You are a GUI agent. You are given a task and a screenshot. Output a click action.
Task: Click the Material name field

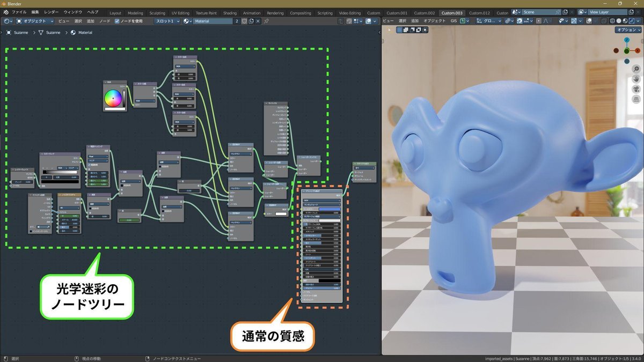point(213,21)
